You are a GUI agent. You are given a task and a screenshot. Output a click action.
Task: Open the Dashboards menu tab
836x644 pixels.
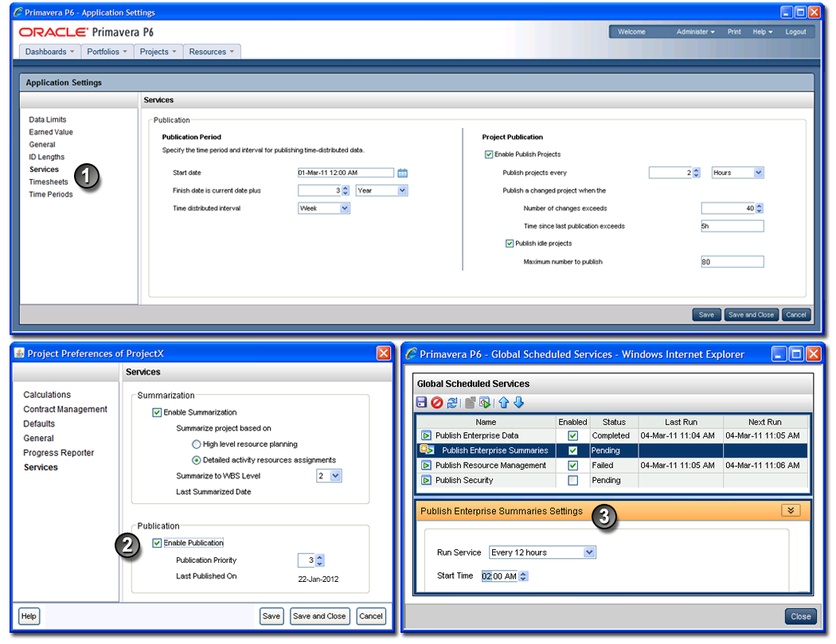coord(49,52)
